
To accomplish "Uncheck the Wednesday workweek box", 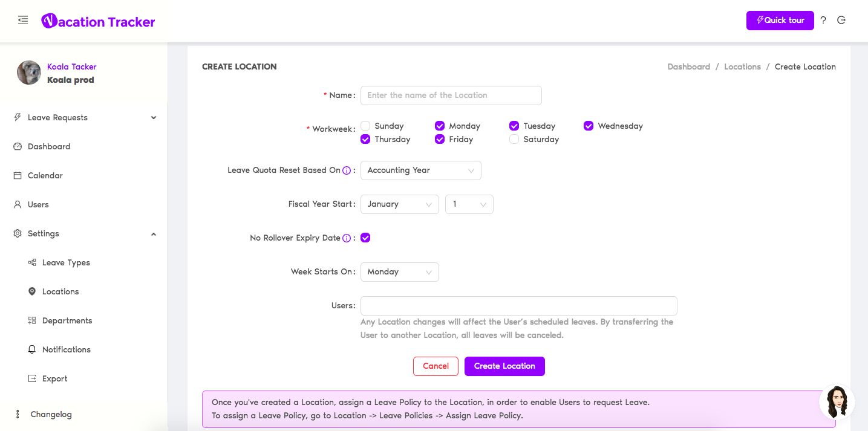I will (x=589, y=126).
